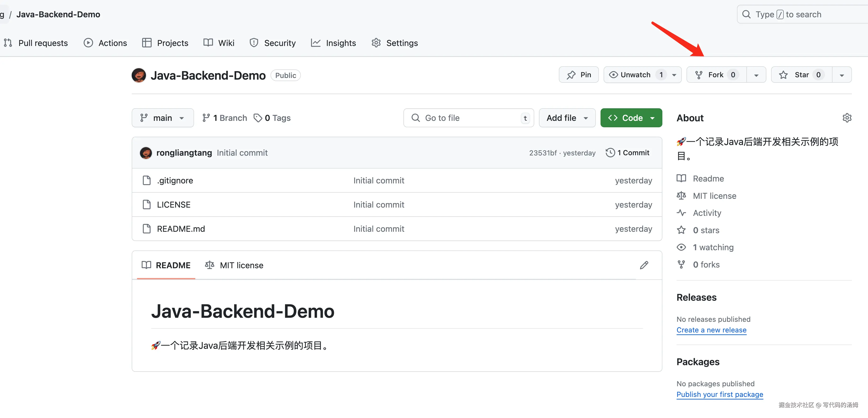Image resolution: width=868 pixels, height=418 pixels.
Task: Expand the main branch dropdown
Action: pyautogui.click(x=163, y=118)
